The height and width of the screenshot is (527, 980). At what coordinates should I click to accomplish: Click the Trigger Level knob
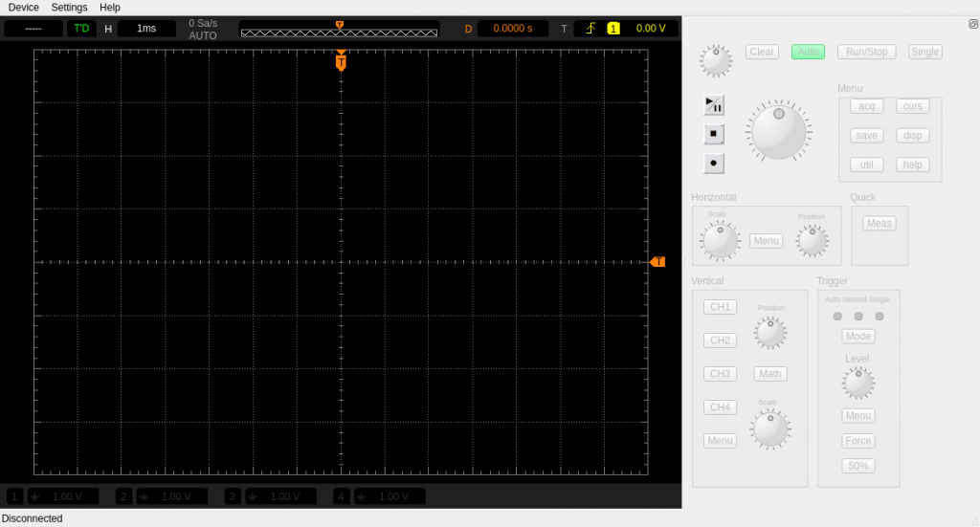pos(858,383)
